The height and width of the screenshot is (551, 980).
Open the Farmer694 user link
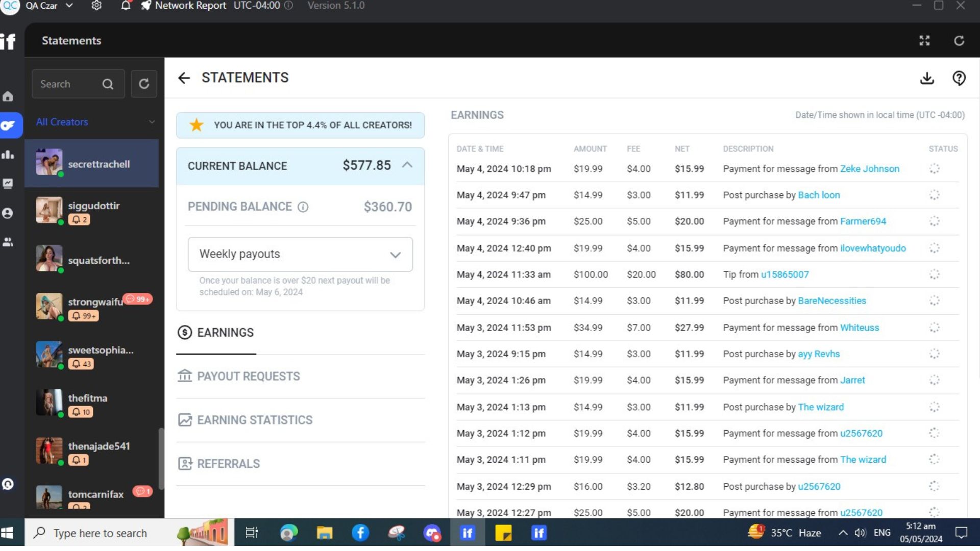(x=863, y=221)
